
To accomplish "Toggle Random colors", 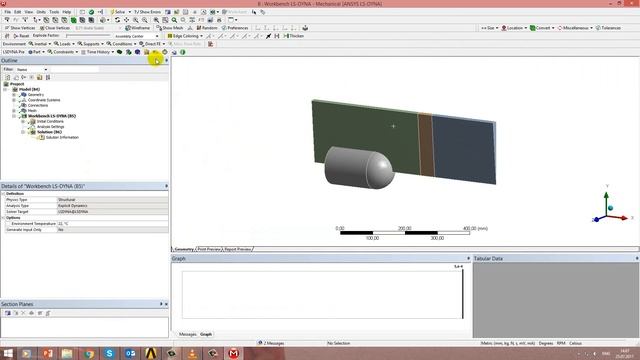I will [207, 28].
